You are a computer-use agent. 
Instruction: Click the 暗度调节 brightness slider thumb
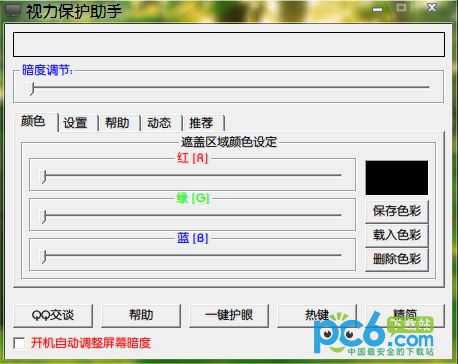pyautogui.click(x=32, y=89)
